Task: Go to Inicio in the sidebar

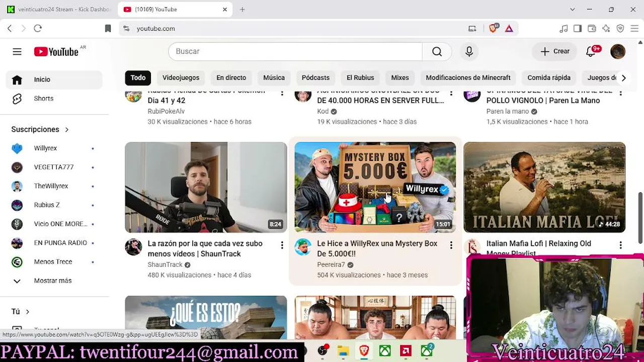Action: (54, 79)
